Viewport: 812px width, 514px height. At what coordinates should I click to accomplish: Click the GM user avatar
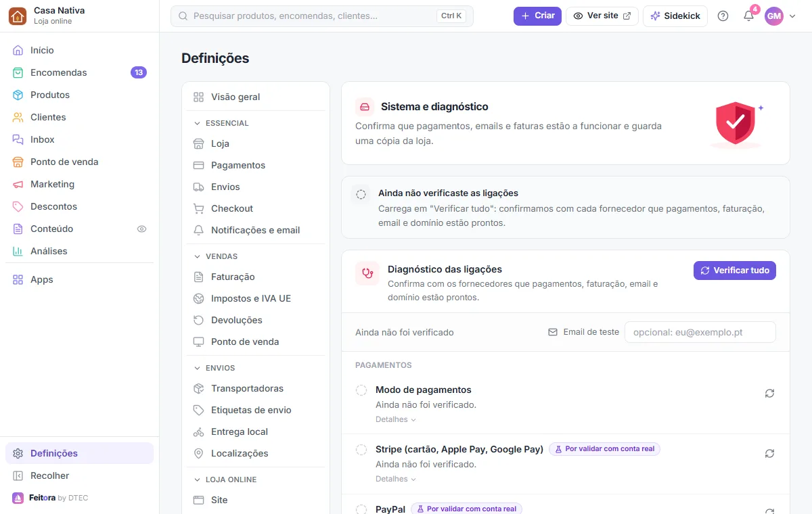point(773,16)
